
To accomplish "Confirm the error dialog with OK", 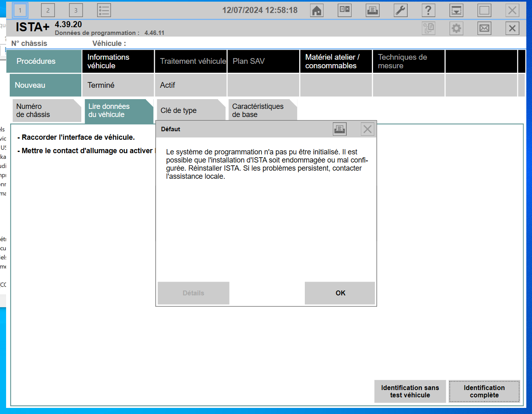I will pos(340,293).
